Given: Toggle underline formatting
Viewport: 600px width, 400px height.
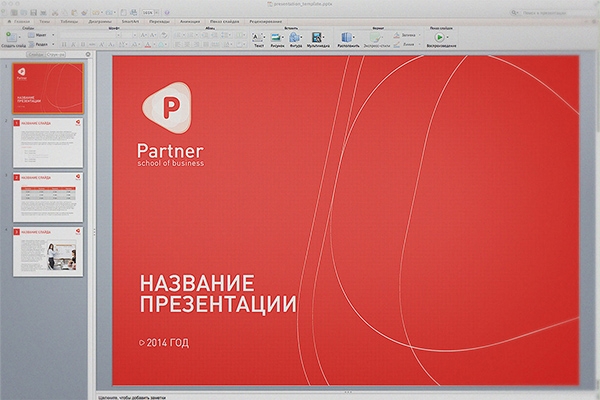Looking at the screenshot, I should pyautogui.click(x=83, y=44).
